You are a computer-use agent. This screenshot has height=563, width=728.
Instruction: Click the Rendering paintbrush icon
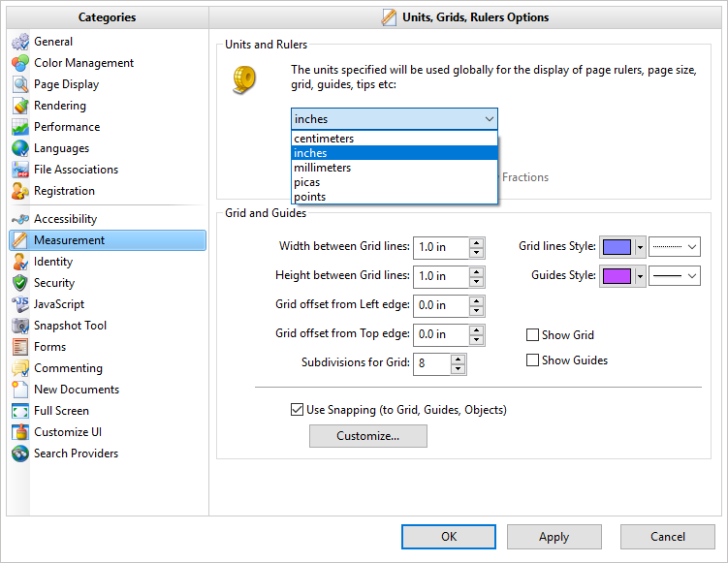[x=20, y=106]
